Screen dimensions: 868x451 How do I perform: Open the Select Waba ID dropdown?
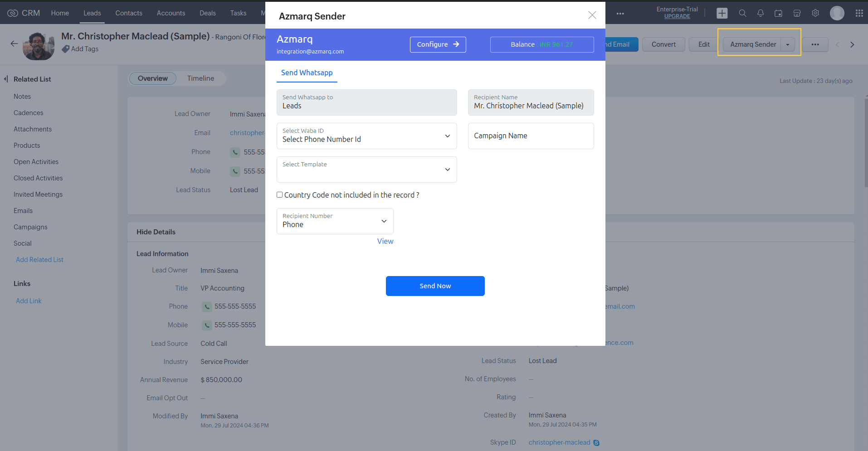(x=366, y=136)
